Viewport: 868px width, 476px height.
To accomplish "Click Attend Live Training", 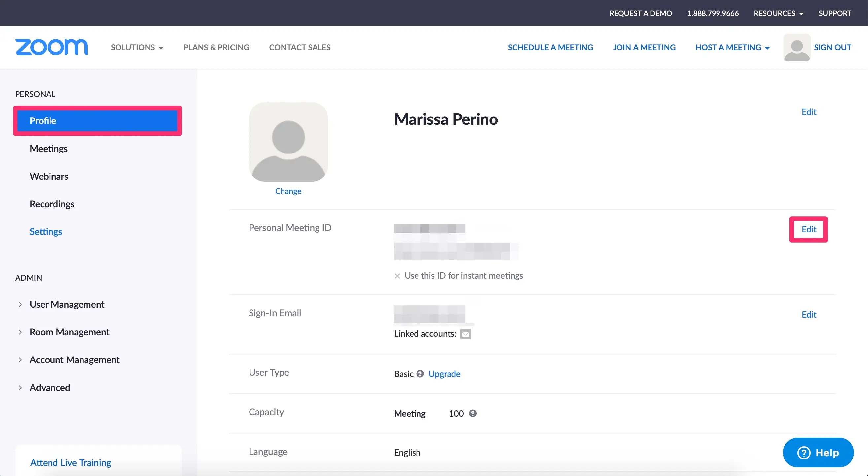I will pos(70,463).
